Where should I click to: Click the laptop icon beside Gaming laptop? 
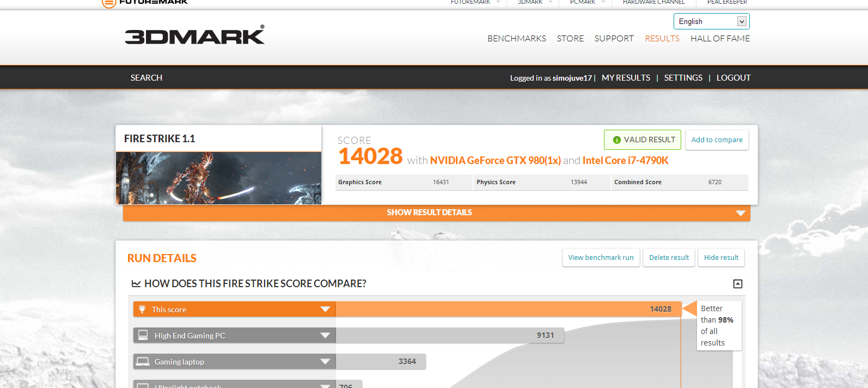(x=143, y=361)
